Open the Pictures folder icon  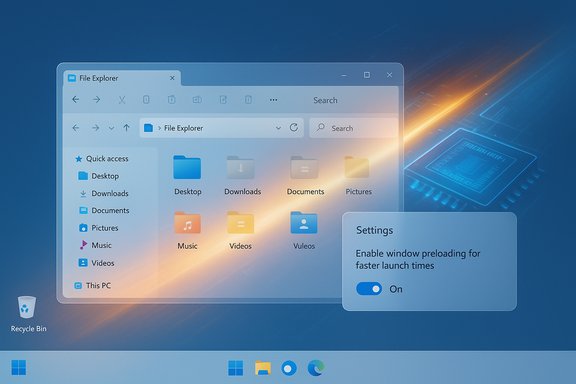tap(357, 167)
